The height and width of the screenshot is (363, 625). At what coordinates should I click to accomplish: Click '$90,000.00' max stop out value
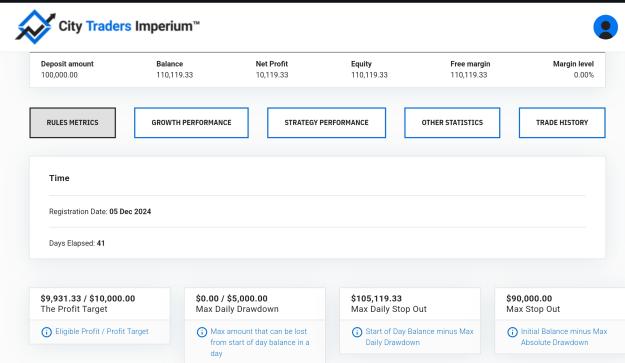(529, 298)
